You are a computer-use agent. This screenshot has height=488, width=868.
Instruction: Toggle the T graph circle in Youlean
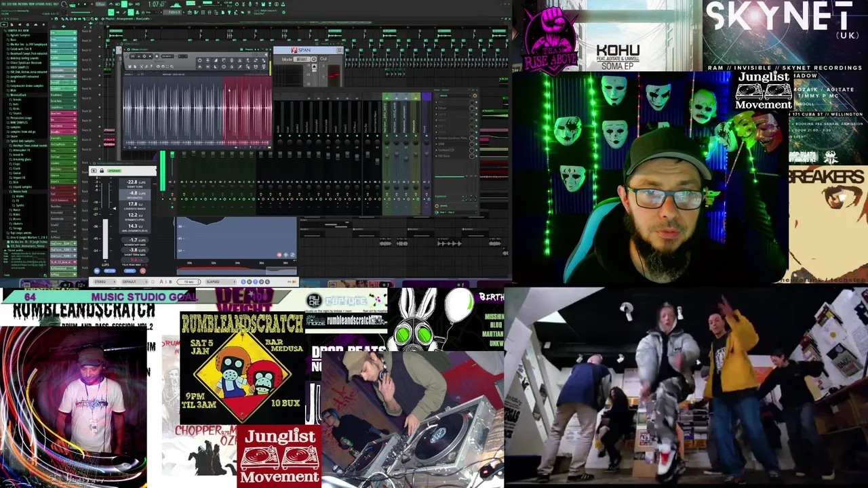pos(255,282)
